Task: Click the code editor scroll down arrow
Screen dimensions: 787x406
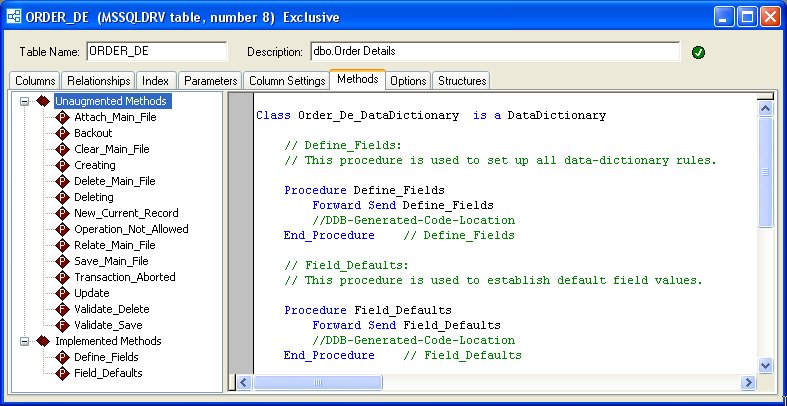Action: (x=765, y=365)
